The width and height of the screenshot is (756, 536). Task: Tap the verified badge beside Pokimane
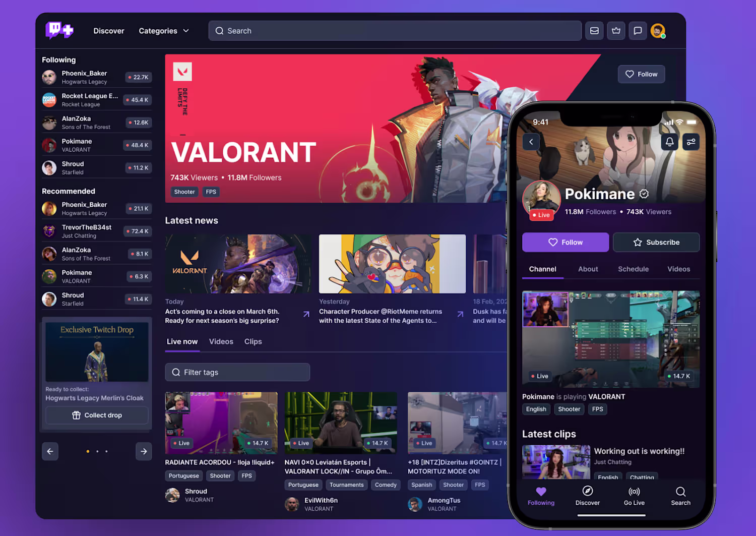tap(644, 194)
